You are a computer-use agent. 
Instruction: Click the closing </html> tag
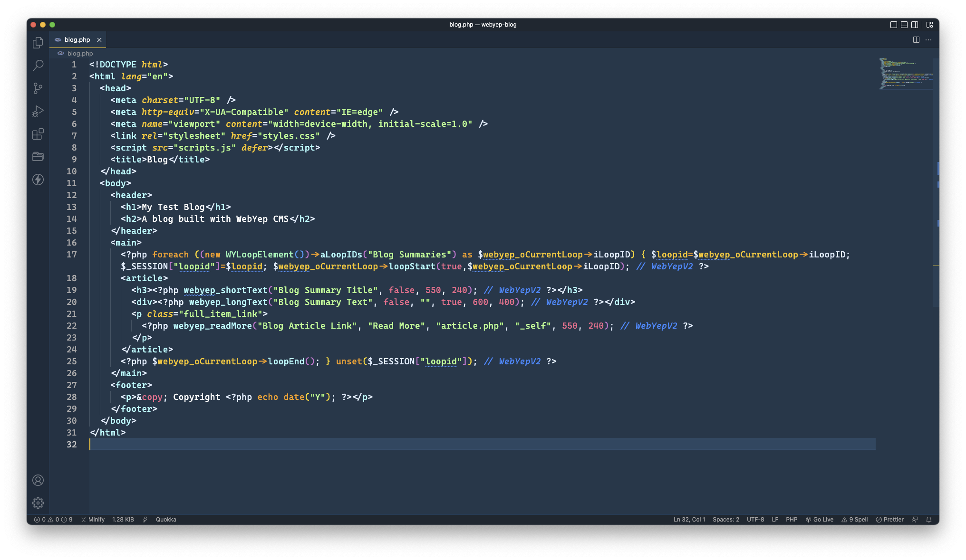(107, 433)
